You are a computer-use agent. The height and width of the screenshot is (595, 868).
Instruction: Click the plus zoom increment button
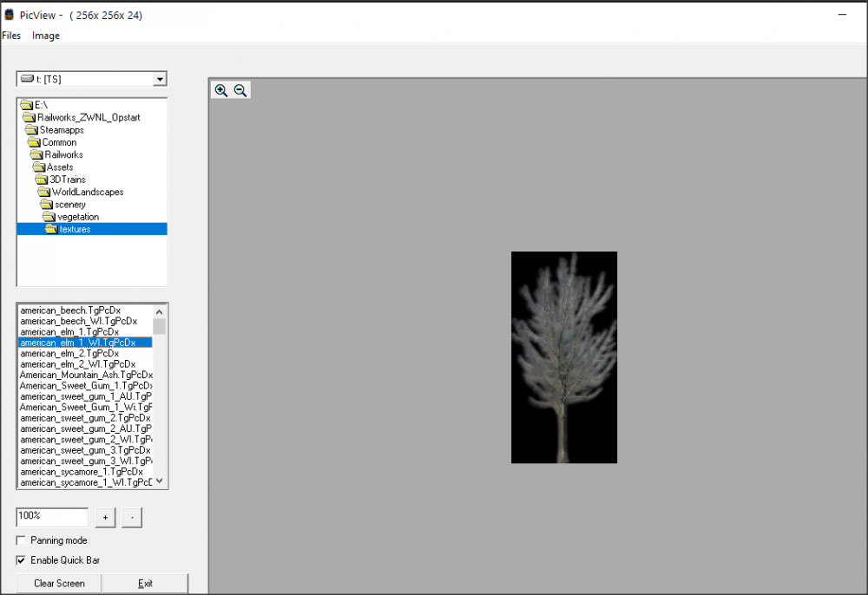105,518
